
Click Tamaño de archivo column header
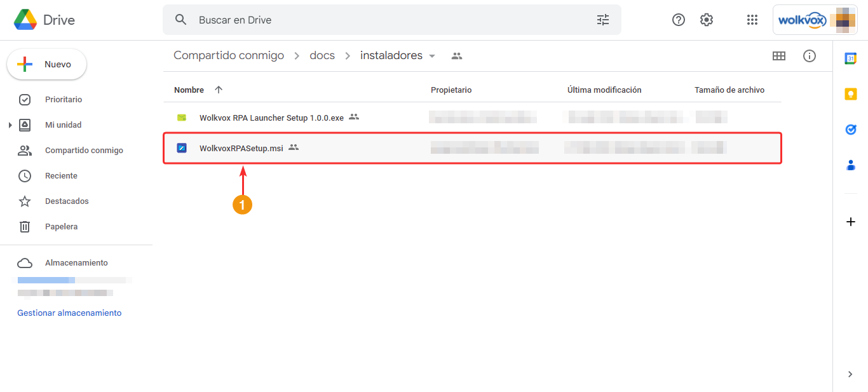coord(729,90)
